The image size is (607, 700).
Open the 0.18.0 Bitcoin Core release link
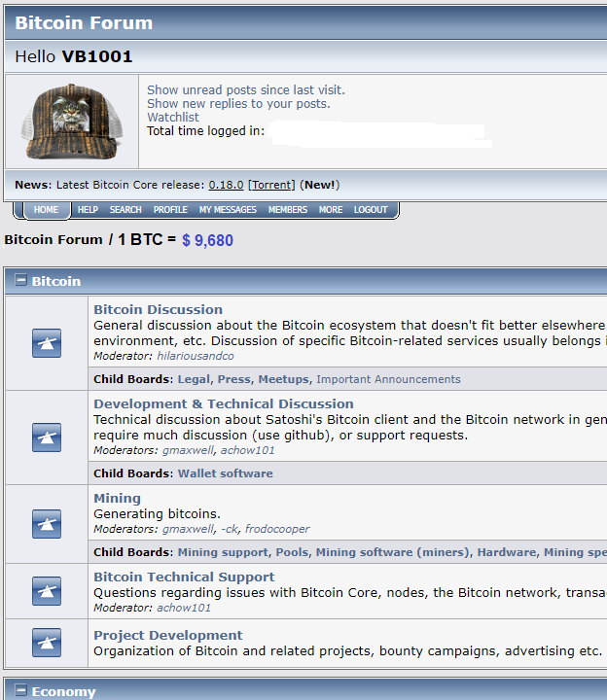click(x=226, y=185)
